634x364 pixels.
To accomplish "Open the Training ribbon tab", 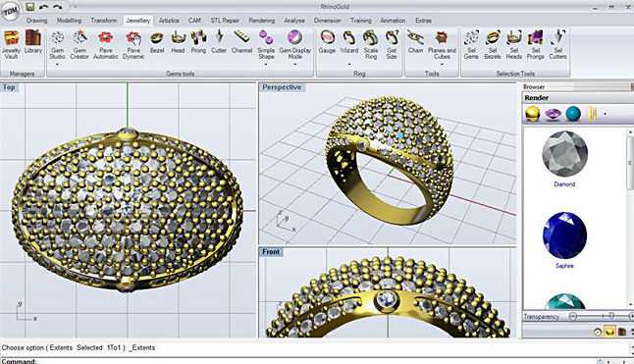I will (x=360, y=21).
